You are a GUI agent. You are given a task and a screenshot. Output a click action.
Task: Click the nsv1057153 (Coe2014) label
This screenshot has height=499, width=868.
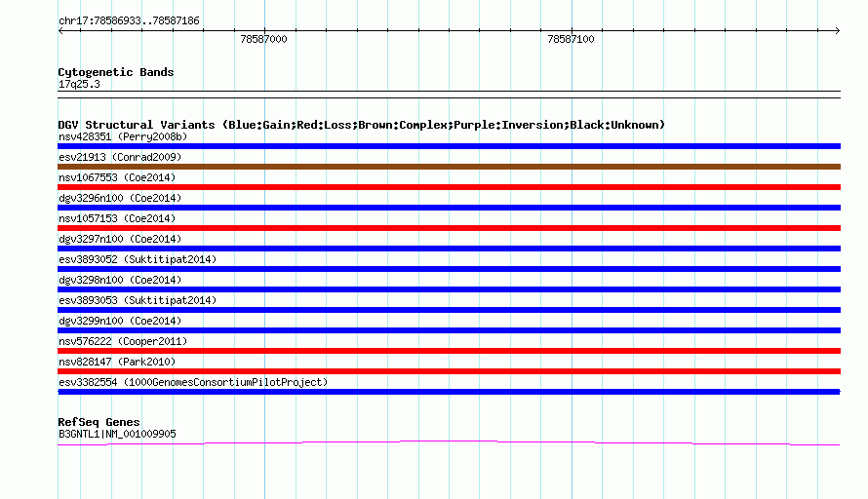pyautogui.click(x=117, y=218)
